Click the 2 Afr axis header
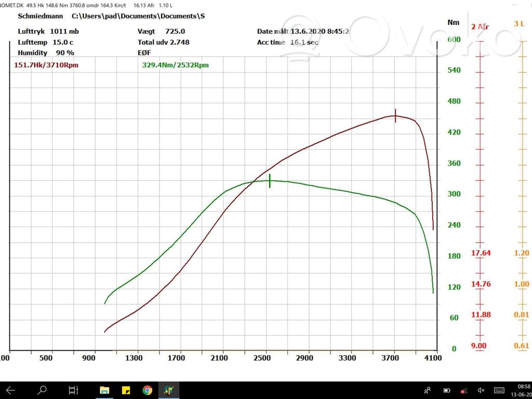 click(x=480, y=26)
